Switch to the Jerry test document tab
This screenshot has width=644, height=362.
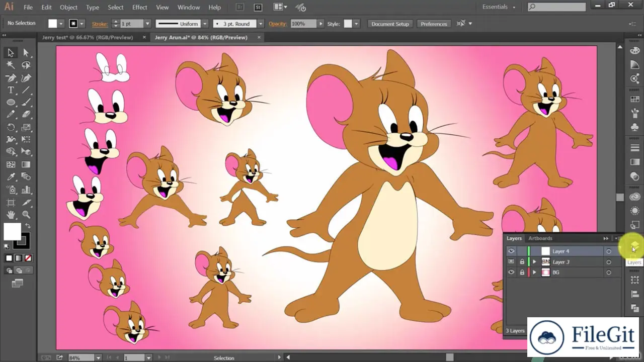[x=88, y=37]
